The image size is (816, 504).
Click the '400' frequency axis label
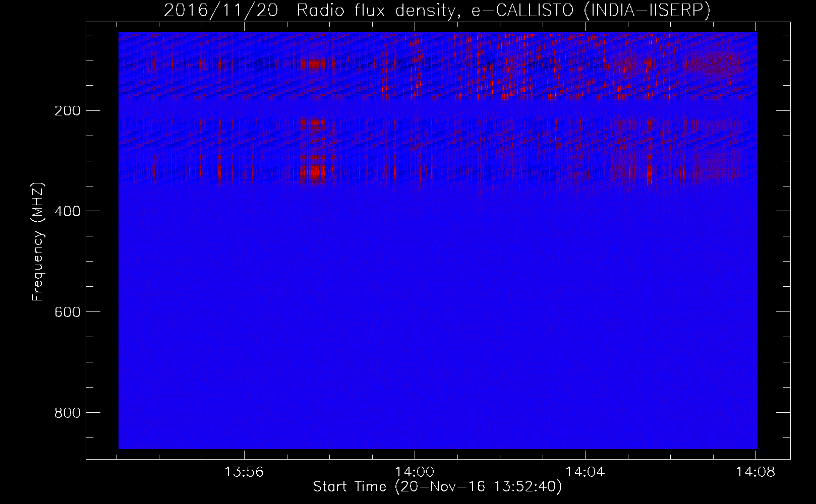(67, 212)
